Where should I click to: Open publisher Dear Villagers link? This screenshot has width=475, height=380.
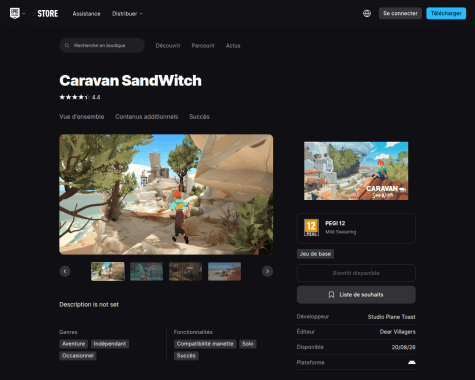397,332
